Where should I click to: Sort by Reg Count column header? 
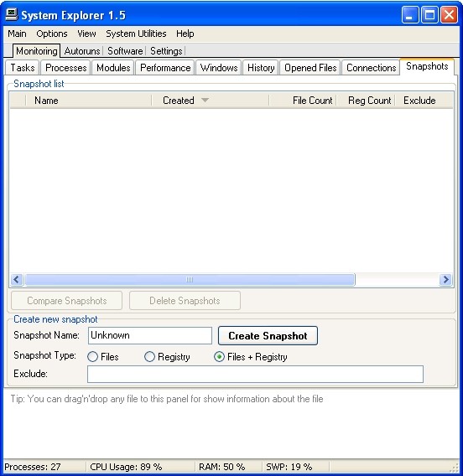[366, 101]
